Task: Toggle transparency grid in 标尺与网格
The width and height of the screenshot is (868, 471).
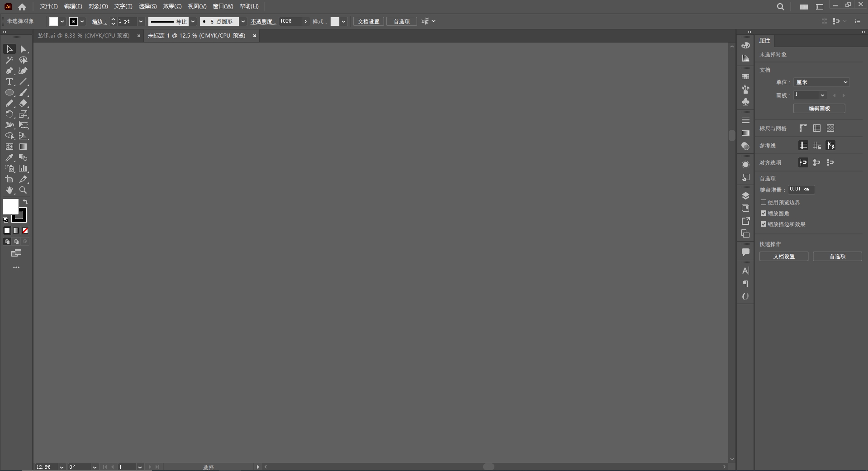Action: (830, 128)
